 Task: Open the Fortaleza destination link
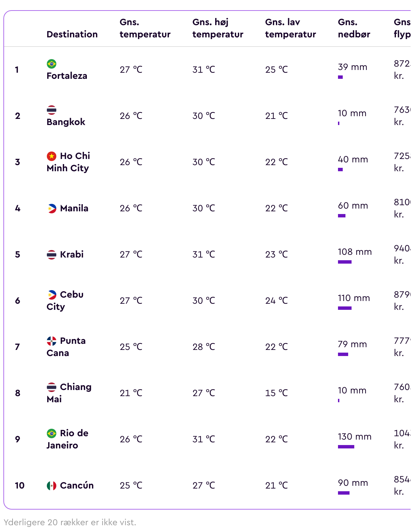click(x=67, y=76)
